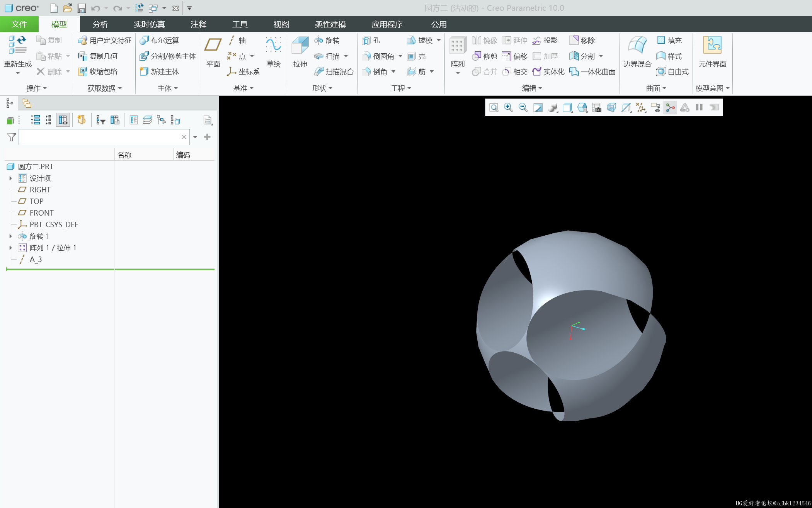Click the Zoom Out magnifier icon
The height and width of the screenshot is (508, 812).
pyautogui.click(x=523, y=107)
